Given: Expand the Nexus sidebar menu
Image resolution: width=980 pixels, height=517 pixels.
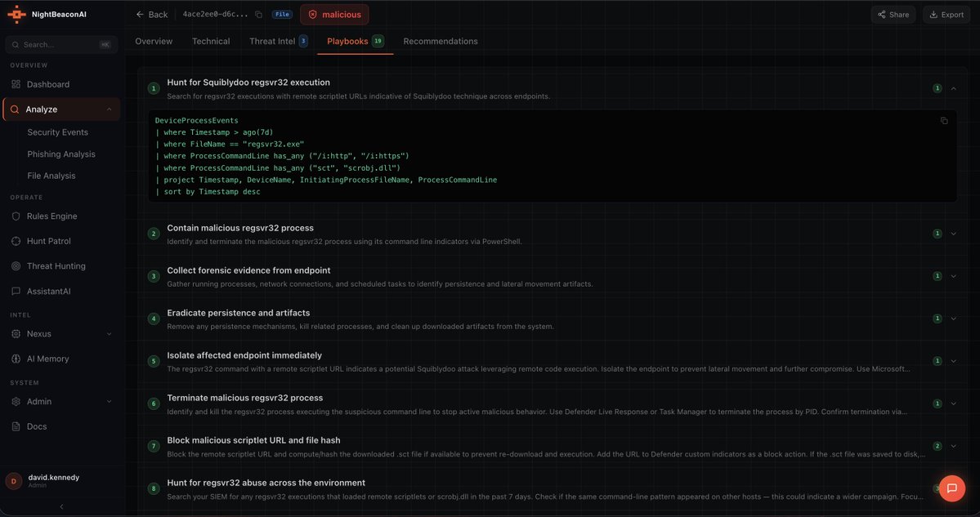Looking at the screenshot, I should pos(110,334).
